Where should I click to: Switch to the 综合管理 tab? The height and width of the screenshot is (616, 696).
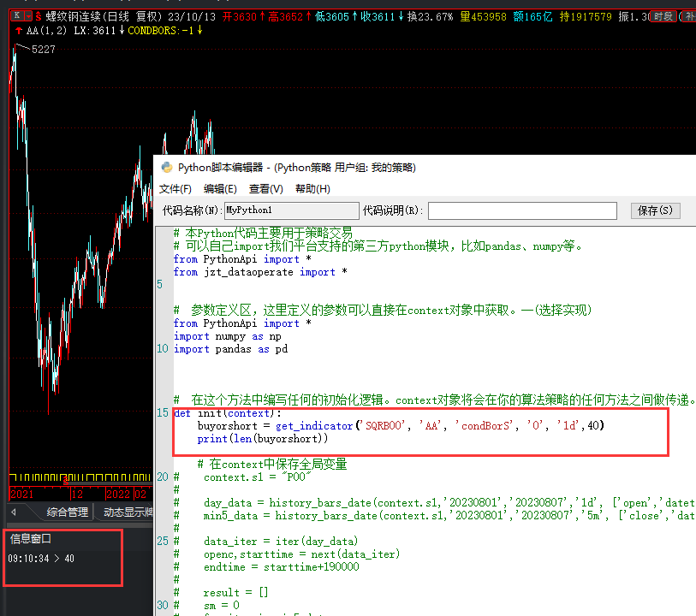(68, 512)
